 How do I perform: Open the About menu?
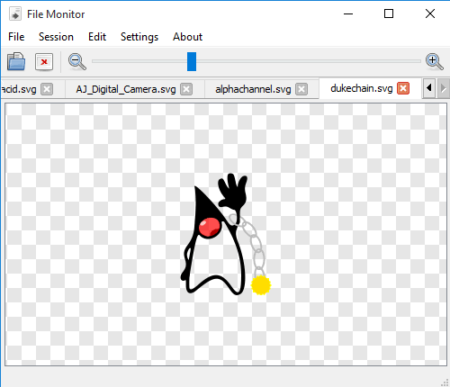click(187, 37)
